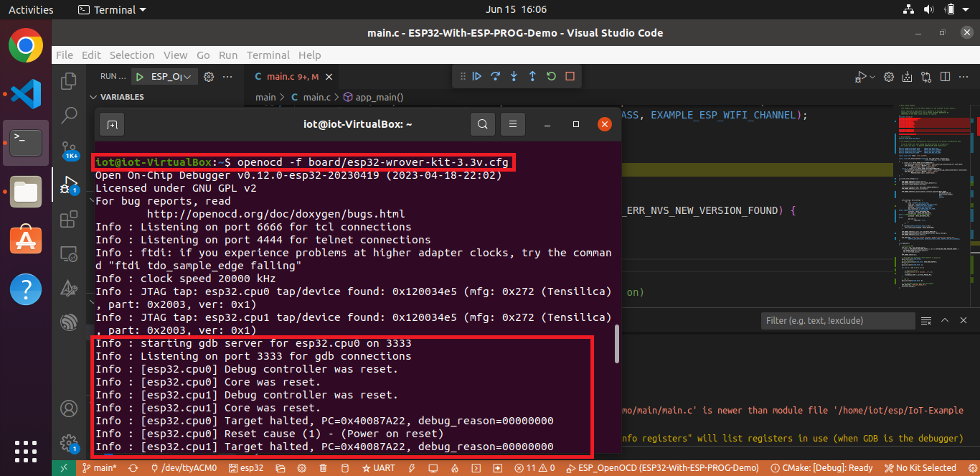Open the Terminal app menu in top bar
The height and width of the screenshot is (476, 980).
coord(111,9)
